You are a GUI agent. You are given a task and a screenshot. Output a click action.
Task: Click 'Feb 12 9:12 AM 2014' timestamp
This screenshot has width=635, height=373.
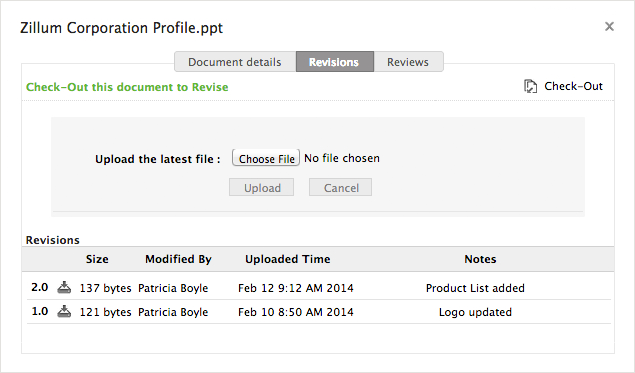point(296,288)
